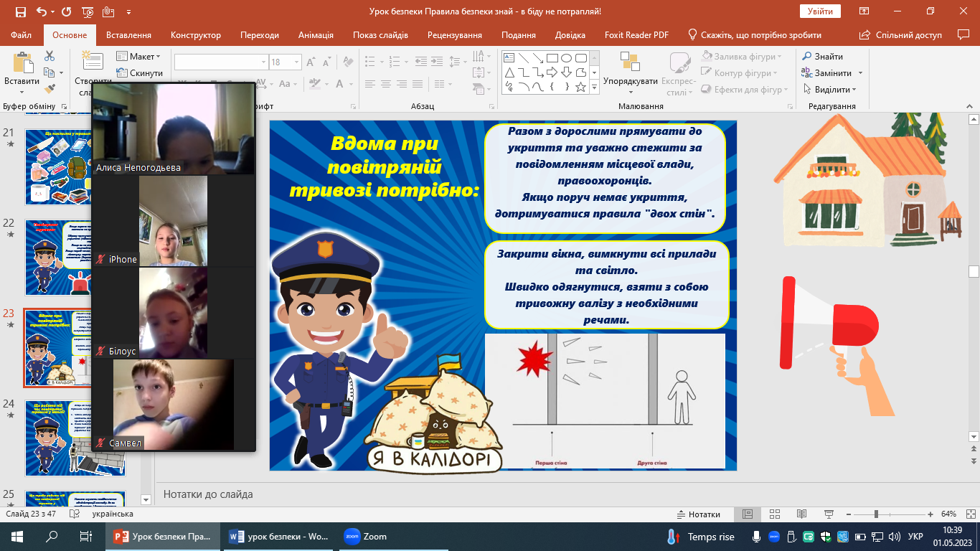Viewport: 980px width, 551px height.
Task: Pick the star shape in shapes gallery
Action: pos(580,87)
